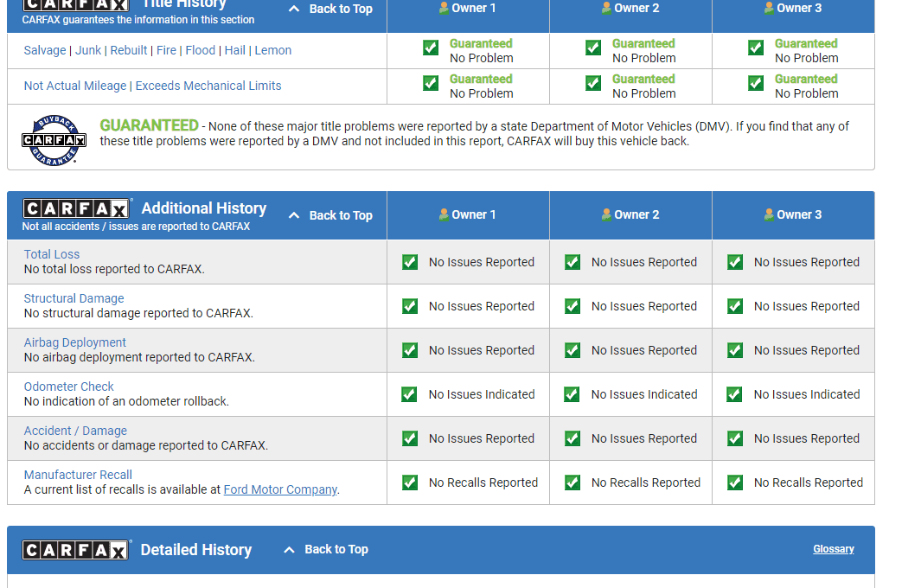
Task: Open the Ford Motor Company recalls link
Action: pos(280,489)
